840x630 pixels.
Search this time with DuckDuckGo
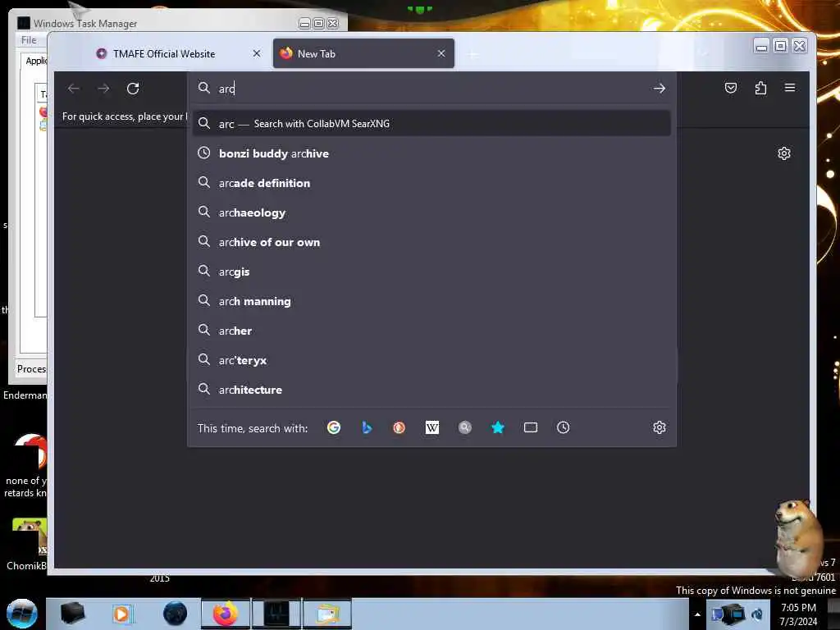399,427
